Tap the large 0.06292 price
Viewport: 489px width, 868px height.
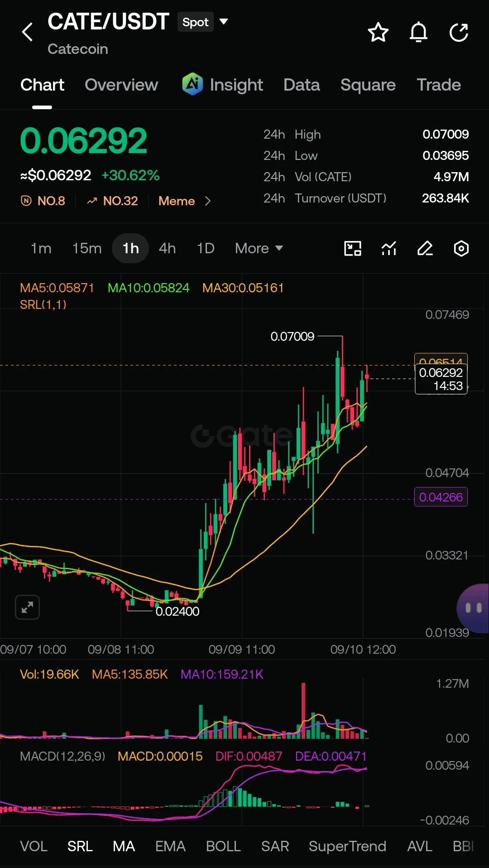(83, 140)
